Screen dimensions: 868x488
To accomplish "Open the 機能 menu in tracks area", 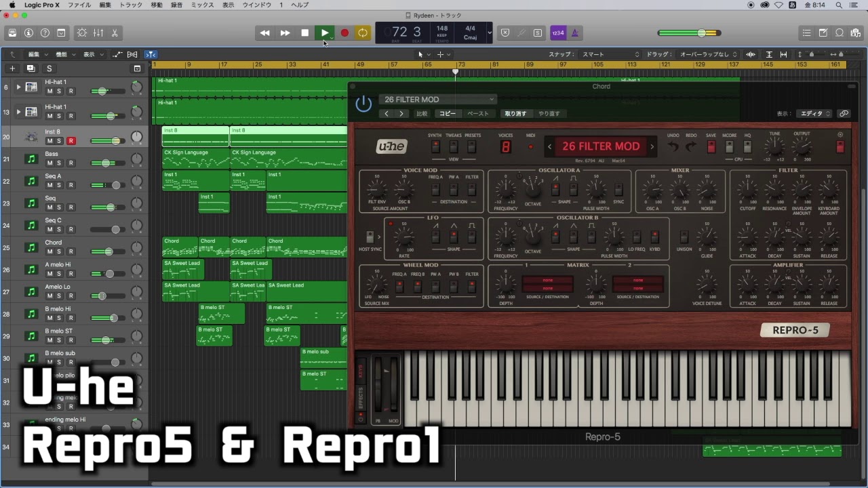I will click(x=65, y=54).
